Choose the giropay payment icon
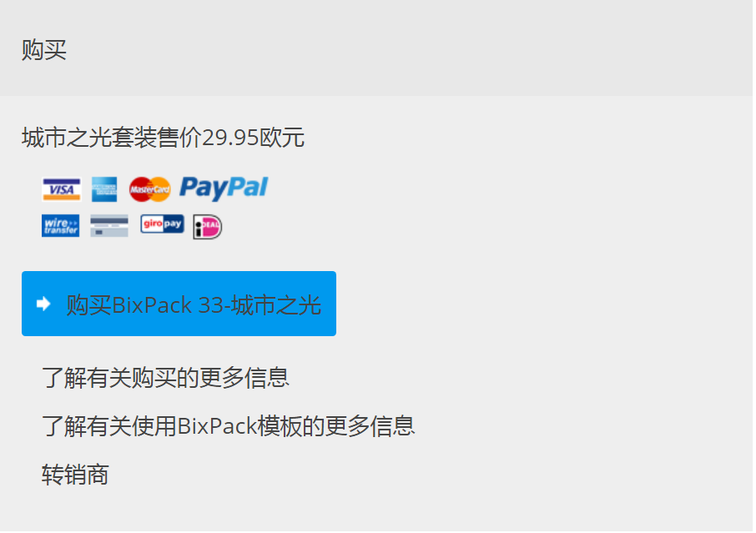This screenshot has height=533, width=756. [x=162, y=224]
